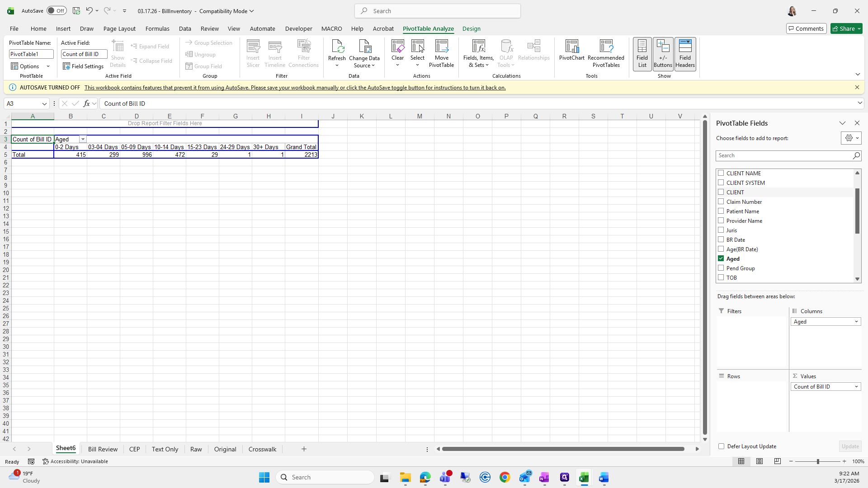
Task: Open the PivotChart tool
Action: pos(571,47)
